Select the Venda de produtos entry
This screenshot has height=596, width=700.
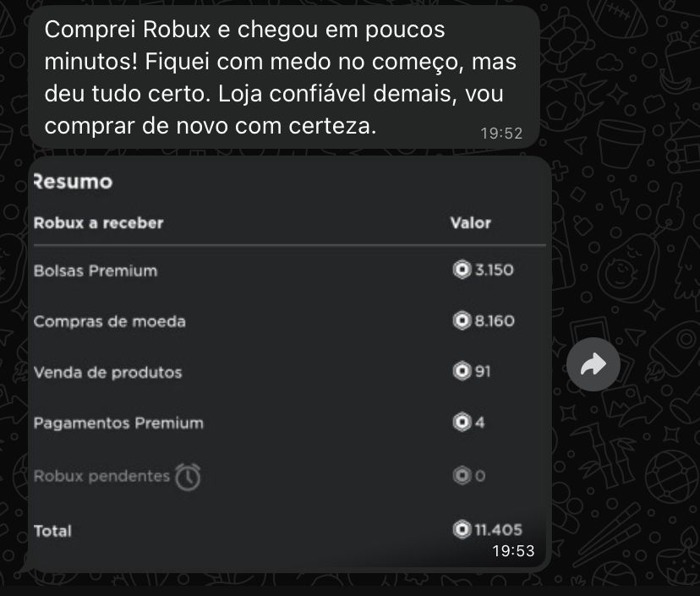pos(106,372)
